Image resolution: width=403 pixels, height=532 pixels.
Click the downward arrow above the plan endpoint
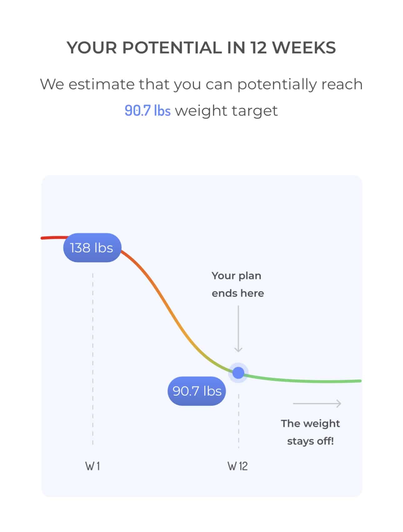238,329
